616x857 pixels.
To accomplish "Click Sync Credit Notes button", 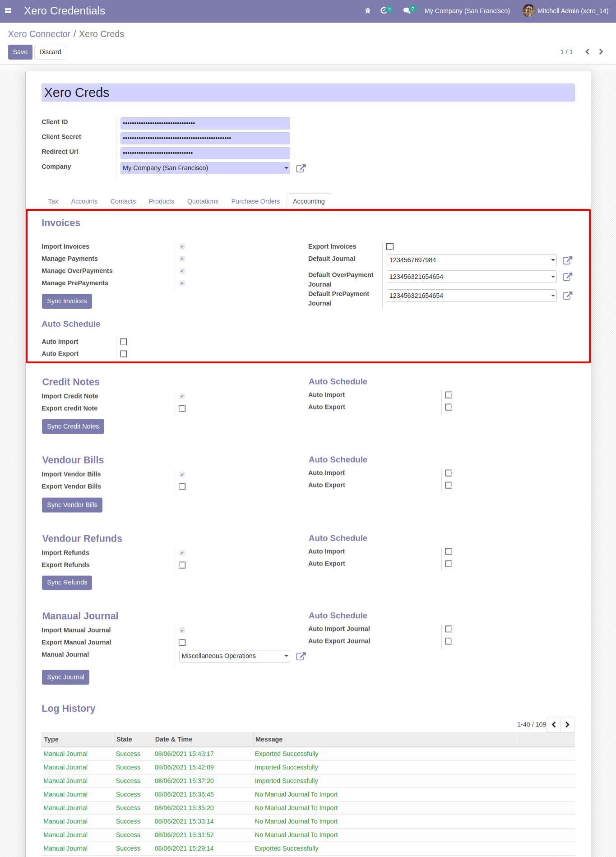I will tap(73, 427).
